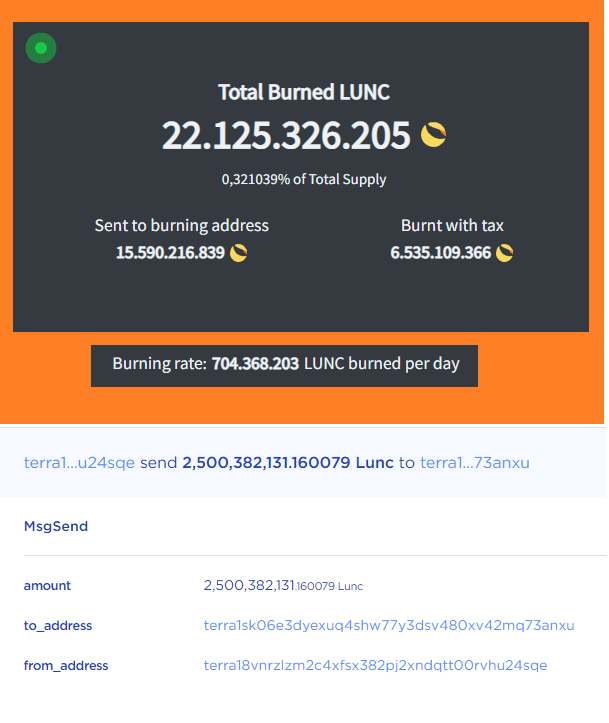This screenshot has width=609, height=723.
Task: Click the amount field label
Action: pyautogui.click(x=47, y=586)
